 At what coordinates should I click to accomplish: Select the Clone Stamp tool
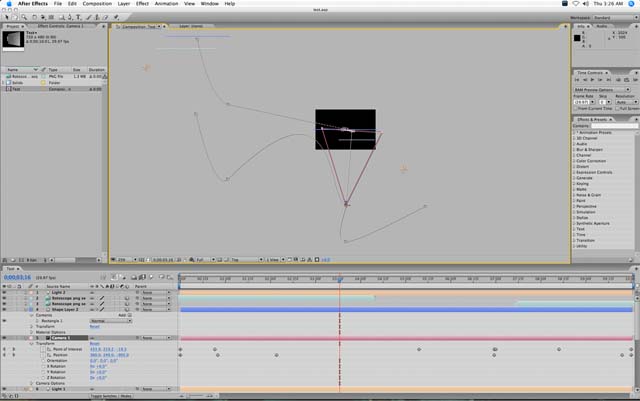click(97, 17)
